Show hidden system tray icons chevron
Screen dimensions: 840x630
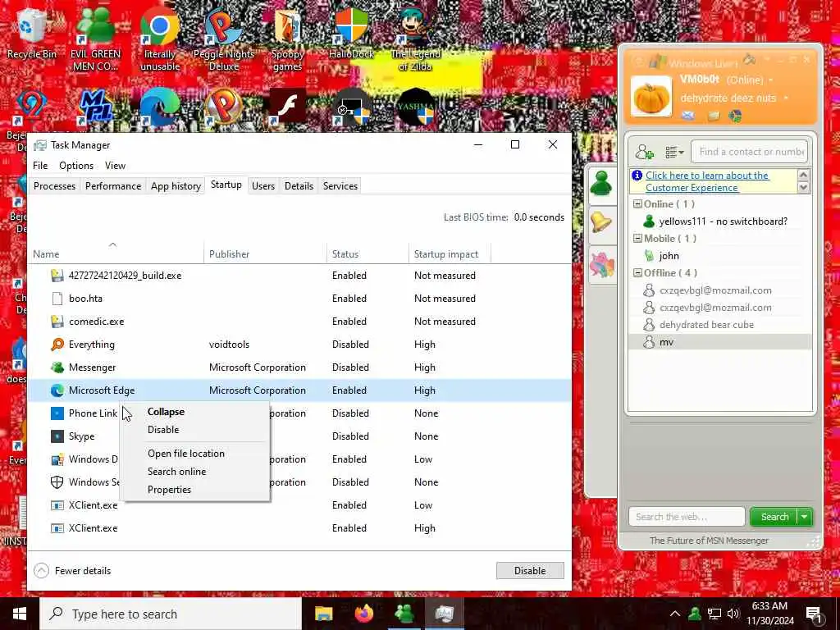coord(675,614)
